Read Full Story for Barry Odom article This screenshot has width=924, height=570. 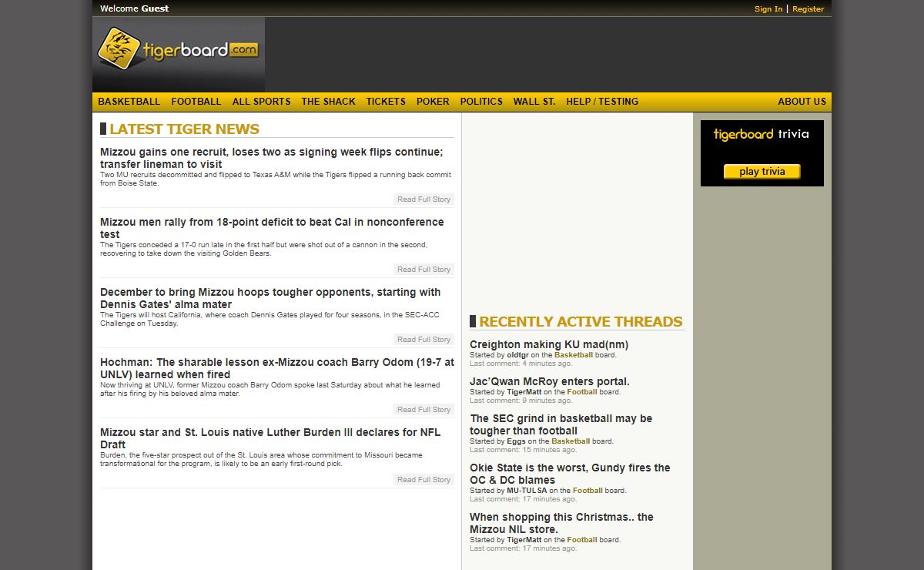coord(423,410)
